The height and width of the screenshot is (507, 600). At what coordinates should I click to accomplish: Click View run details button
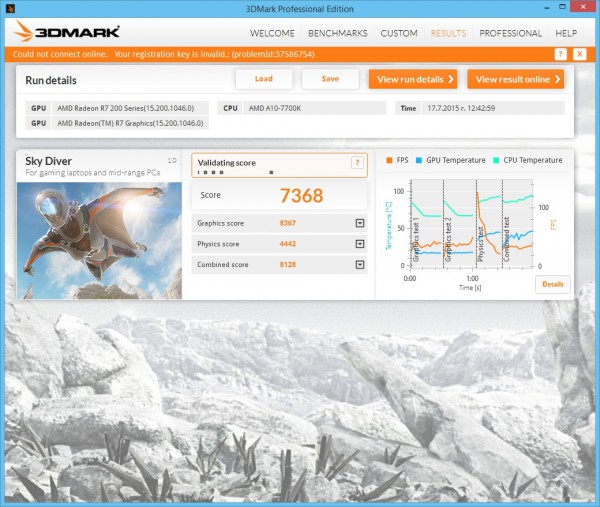pyautogui.click(x=413, y=79)
